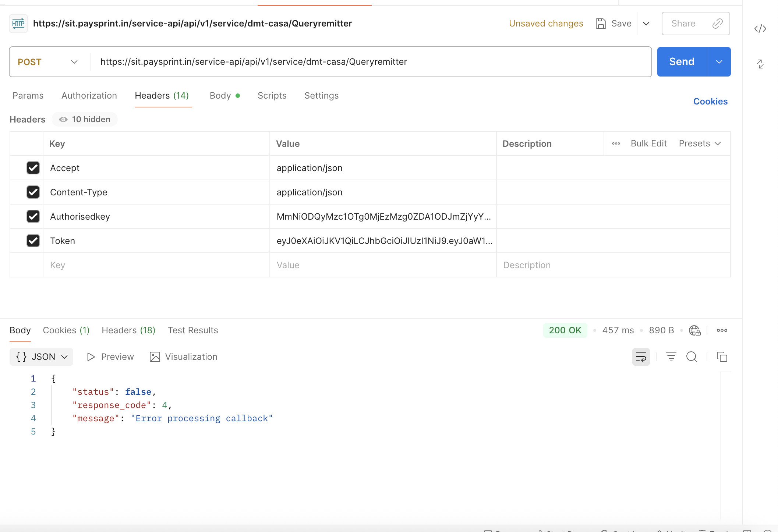Click the Cookies link

pos(710,102)
